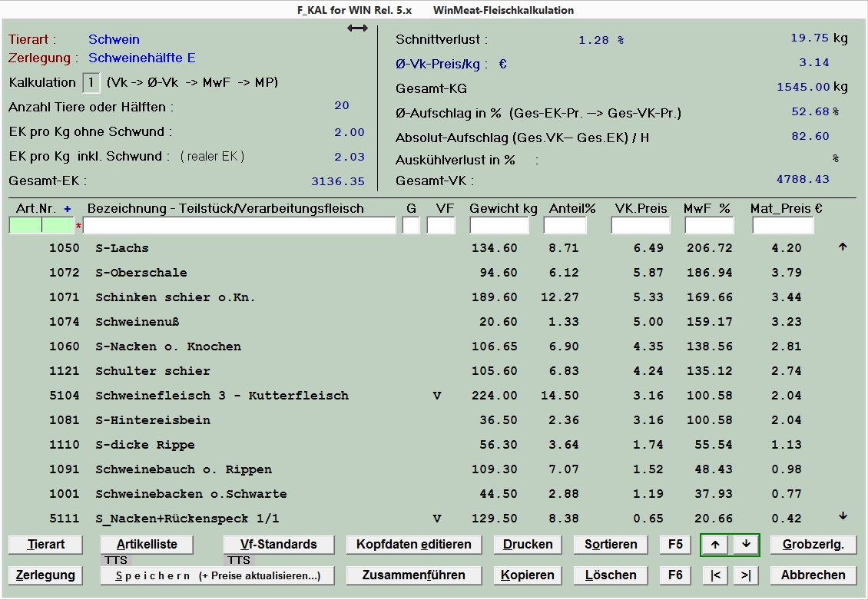The image size is (868, 600).
Task: Click Kopfdaten editieren button
Action: pos(414,545)
